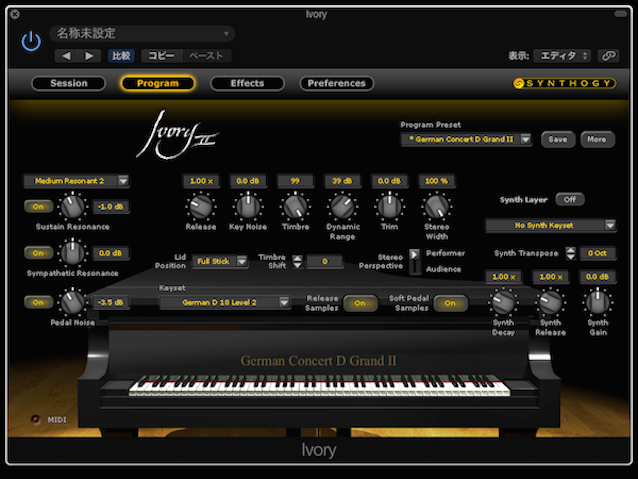Click the Key Noise knob
Screen dimensions: 638x479
coord(248,206)
